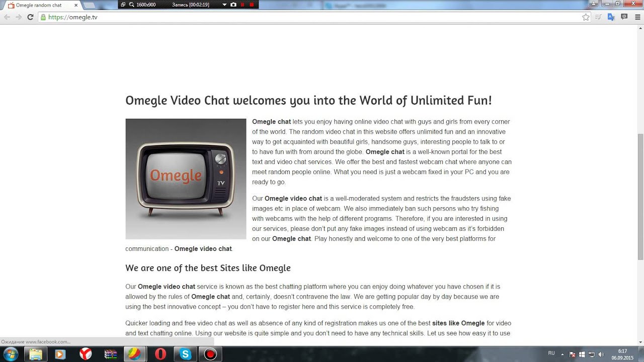Click bold 'sites like Omegle' text

458,323
